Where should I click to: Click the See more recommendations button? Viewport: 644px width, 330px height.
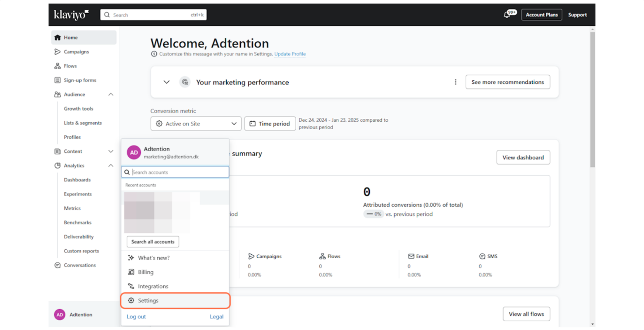point(507,82)
